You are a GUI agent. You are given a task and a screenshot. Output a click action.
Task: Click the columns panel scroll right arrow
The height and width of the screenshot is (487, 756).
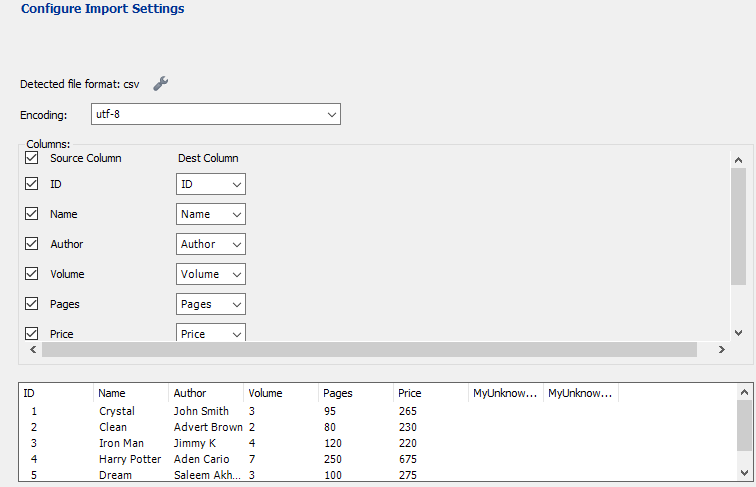720,350
